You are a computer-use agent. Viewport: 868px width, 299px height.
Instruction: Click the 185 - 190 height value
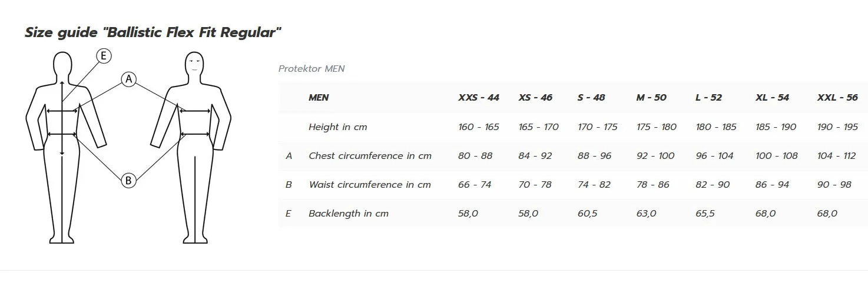click(x=776, y=127)
